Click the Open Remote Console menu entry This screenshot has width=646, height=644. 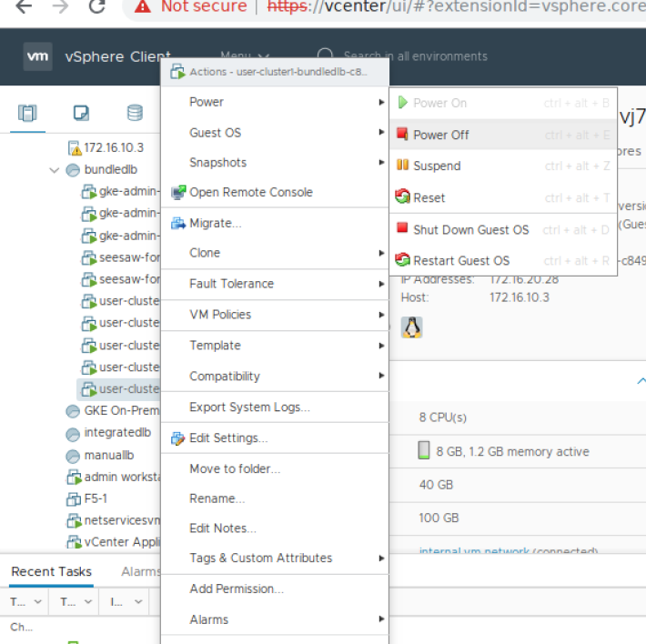click(250, 192)
